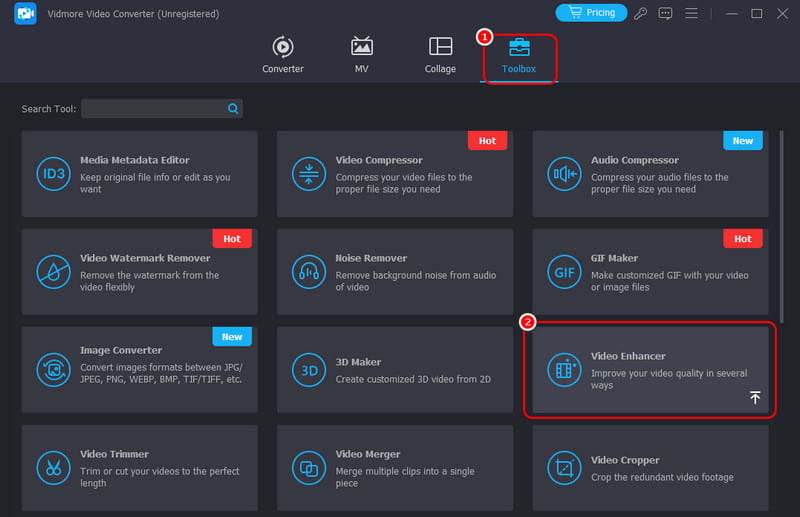Click the Pricing button
800x517 pixels.
[x=591, y=13]
